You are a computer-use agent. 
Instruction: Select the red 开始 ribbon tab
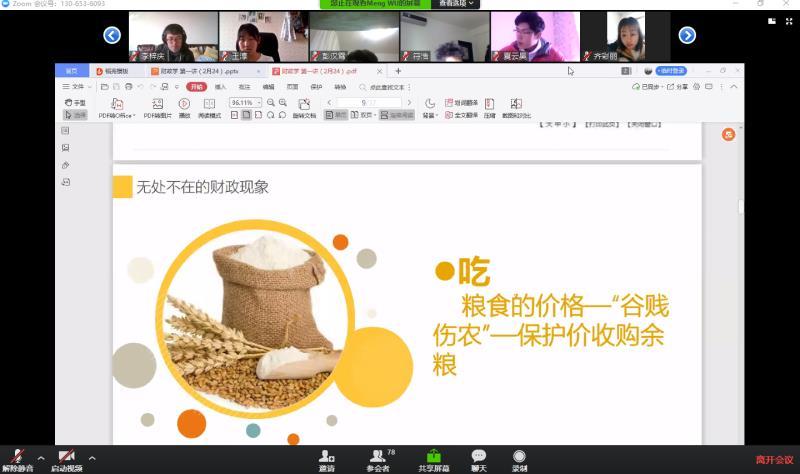196,87
